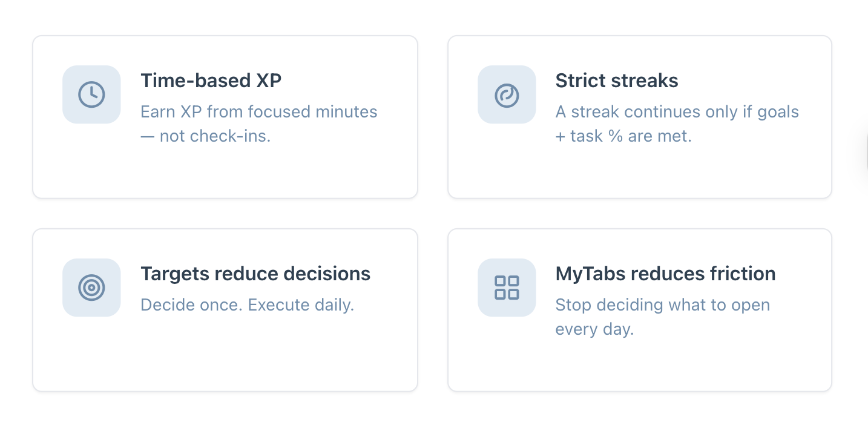Image resolution: width=868 pixels, height=431 pixels.
Task: Select the Strict streaks feature card
Action: click(640, 116)
